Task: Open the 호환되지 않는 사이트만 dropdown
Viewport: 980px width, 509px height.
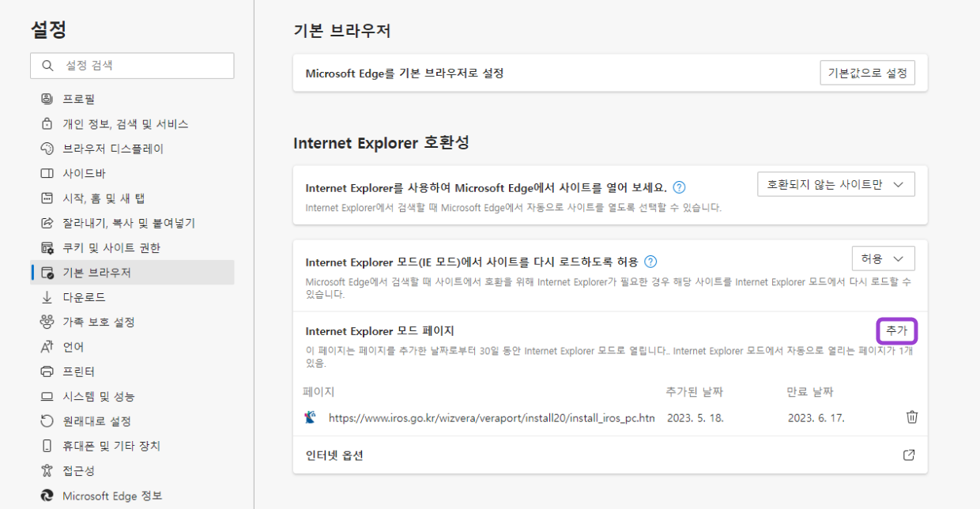Action: tap(836, 183)
